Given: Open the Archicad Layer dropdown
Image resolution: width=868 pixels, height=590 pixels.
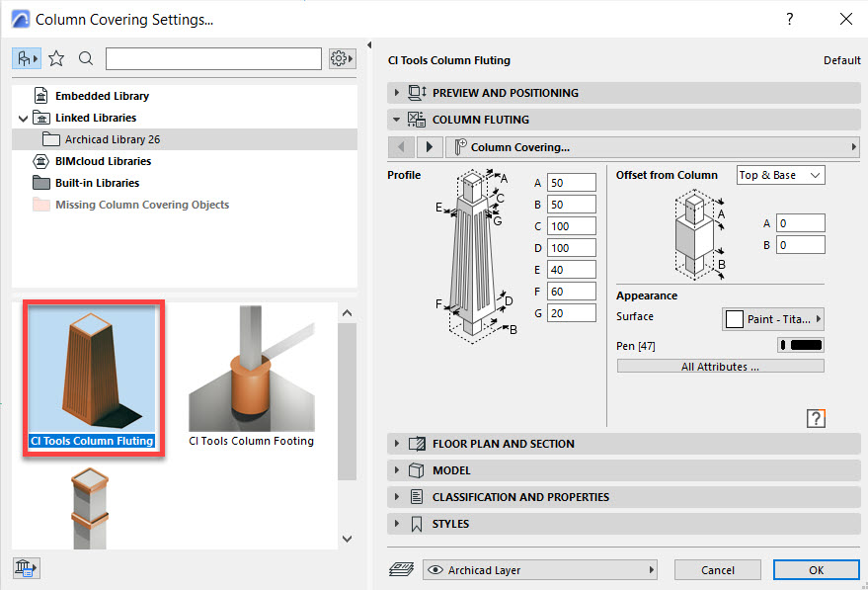Looking at the screenshot, I should (540, 570).
